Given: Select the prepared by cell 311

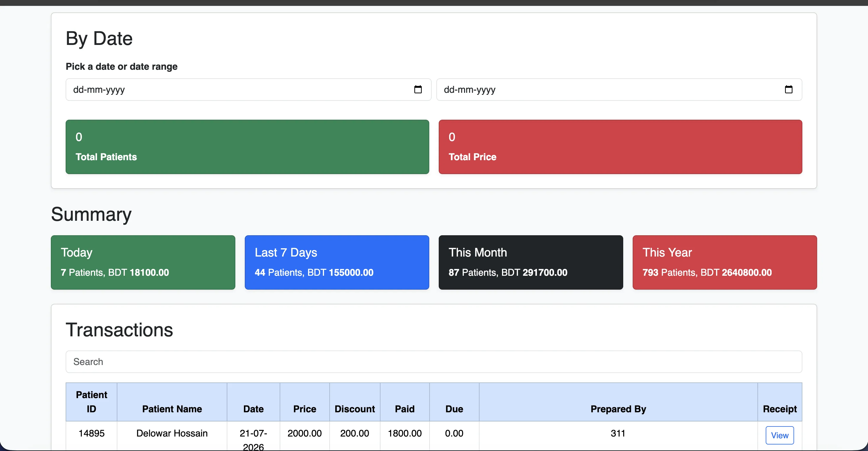Looking at the screenshot, I should [x=618, y=436].
